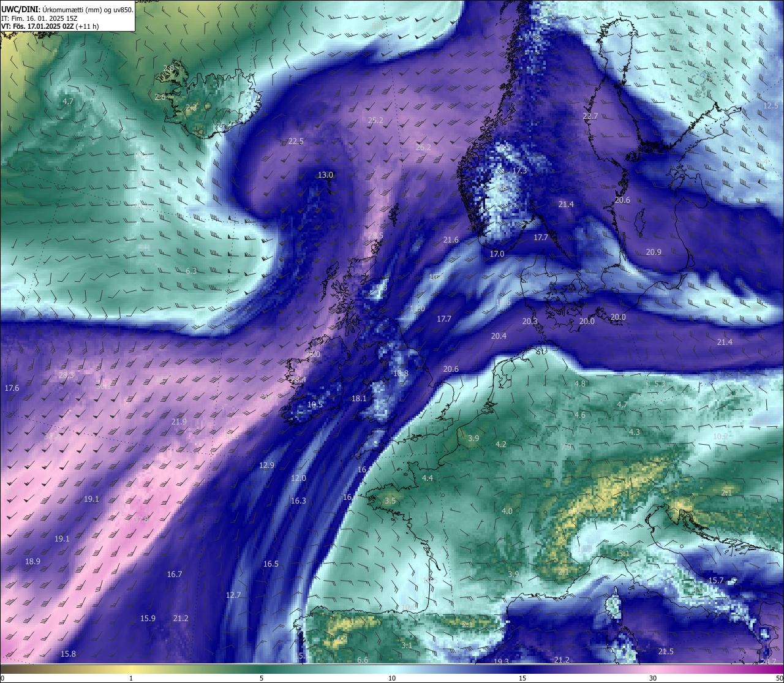Click the 21.5 value label
Image resolution: width=784 pixels, height=683 pixels.
click(666, 652)
